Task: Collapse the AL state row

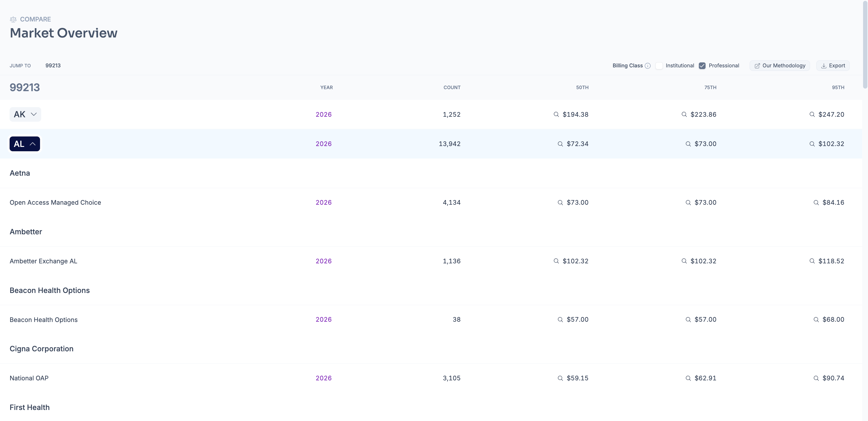Action: [x=25, y=144]
